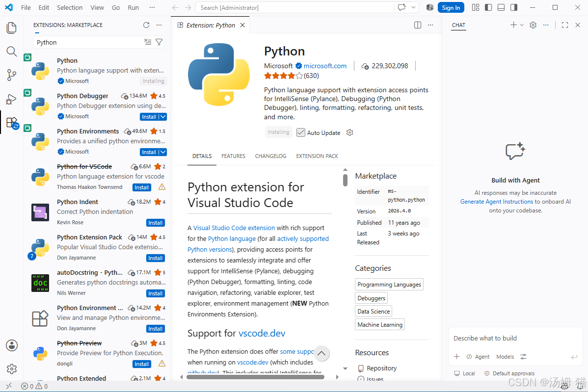Open editor more actions menu

(430, 25)
